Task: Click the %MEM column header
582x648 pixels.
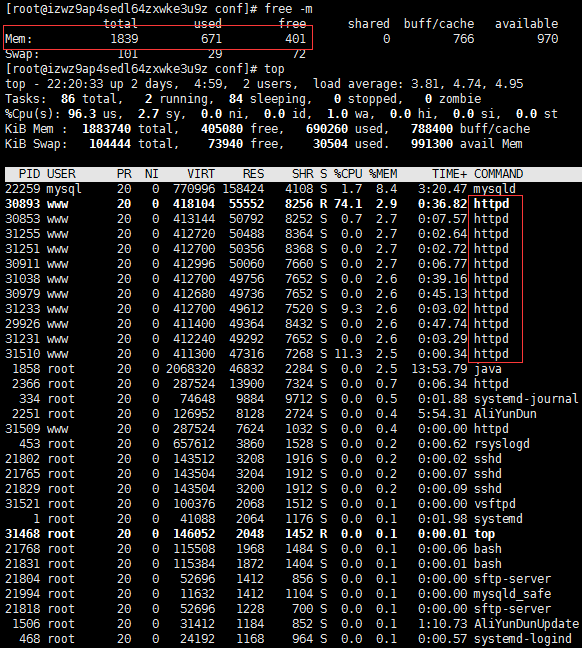Action: pos(383,174)
